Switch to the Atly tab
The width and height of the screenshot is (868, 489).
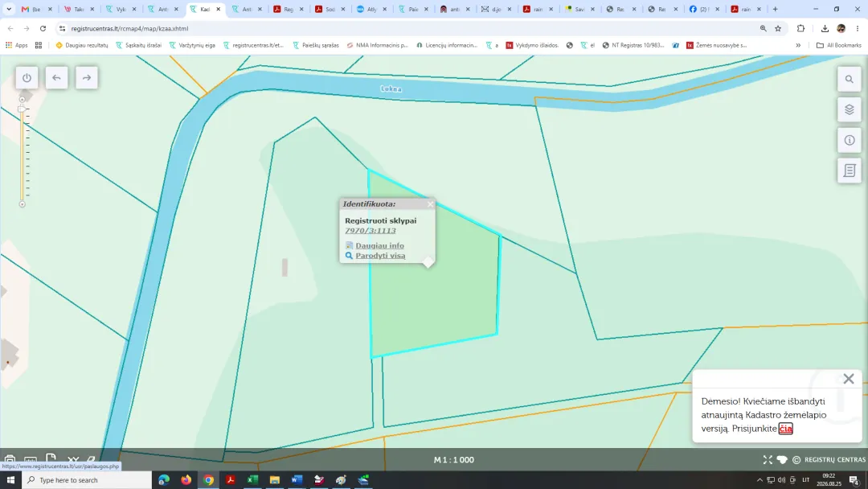(x=371, y=9)
